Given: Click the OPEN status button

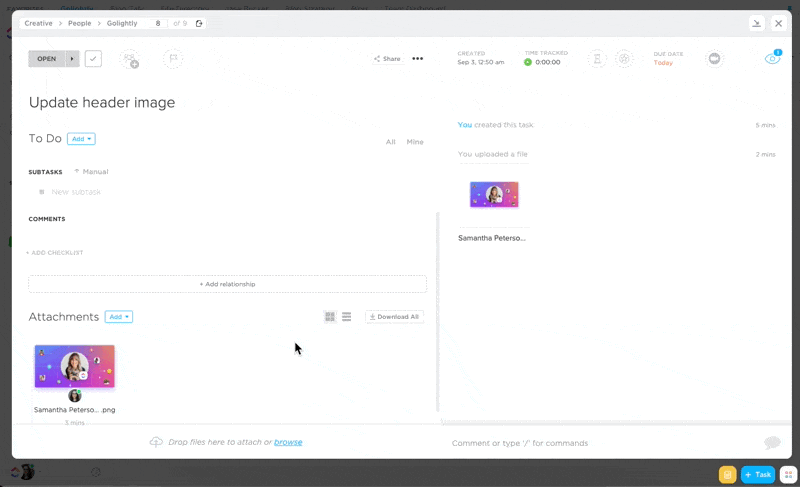Looking at the screenshot, I should pyautogui.click(x=46, y=59).
